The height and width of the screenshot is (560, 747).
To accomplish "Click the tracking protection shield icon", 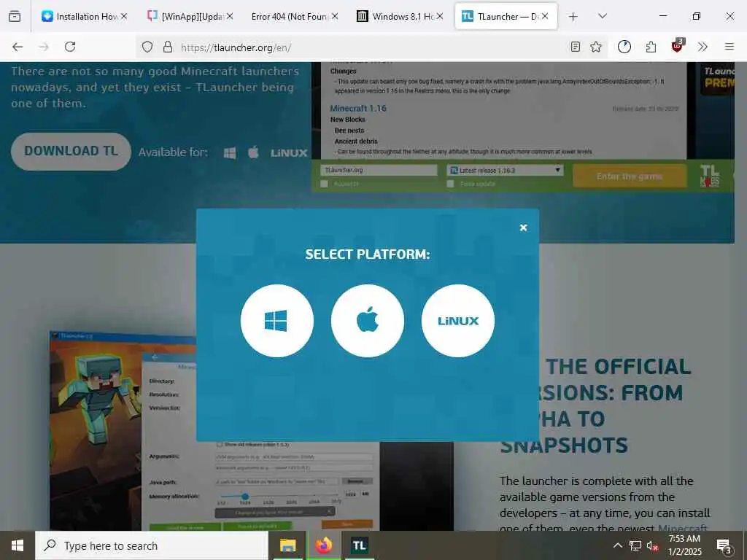I will (147, 47).
